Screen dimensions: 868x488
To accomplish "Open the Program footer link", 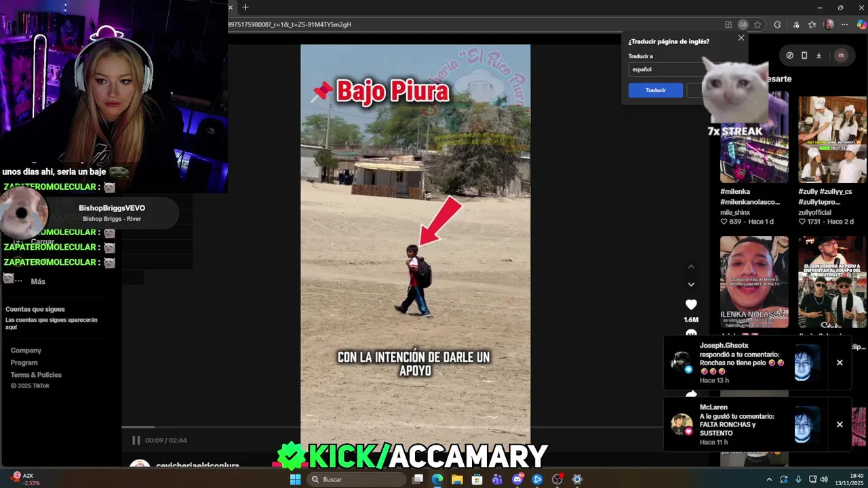I will click(24, 363).
